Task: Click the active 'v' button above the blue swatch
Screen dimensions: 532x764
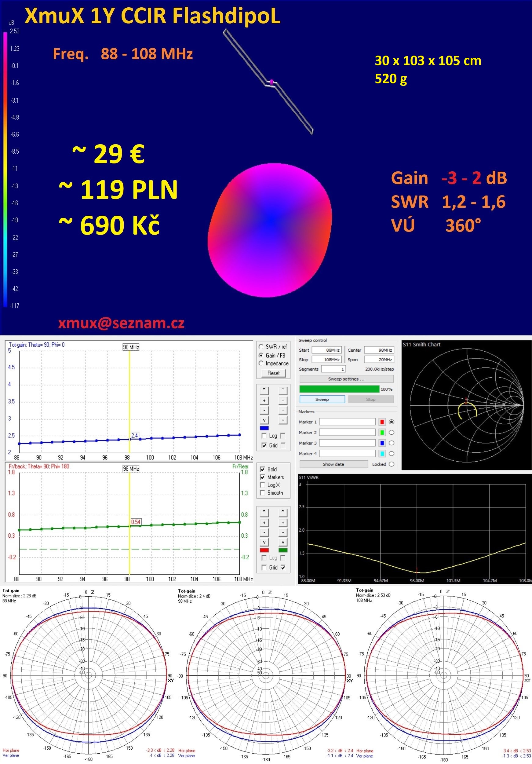Action: click(264, 420)
